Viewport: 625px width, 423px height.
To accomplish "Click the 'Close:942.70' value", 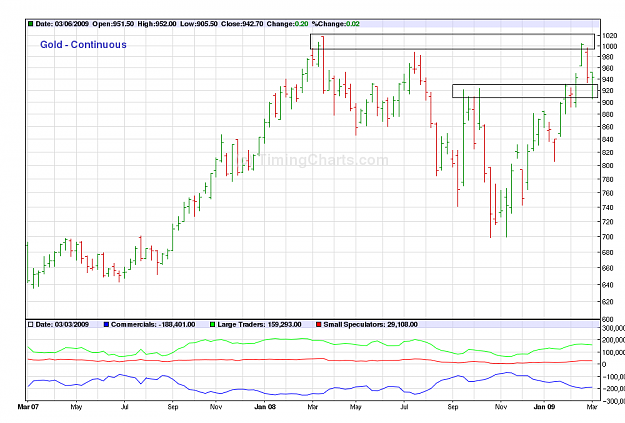I will 242,24.
